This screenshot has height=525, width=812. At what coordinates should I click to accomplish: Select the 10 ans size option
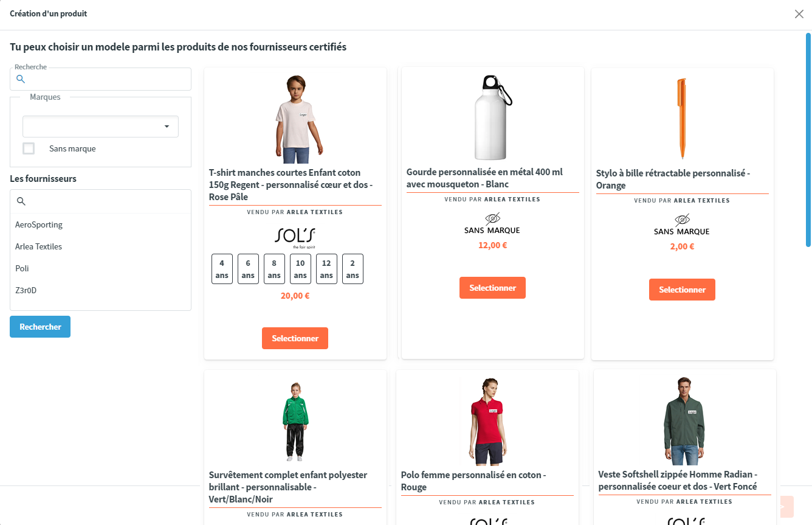click(300, 269)
